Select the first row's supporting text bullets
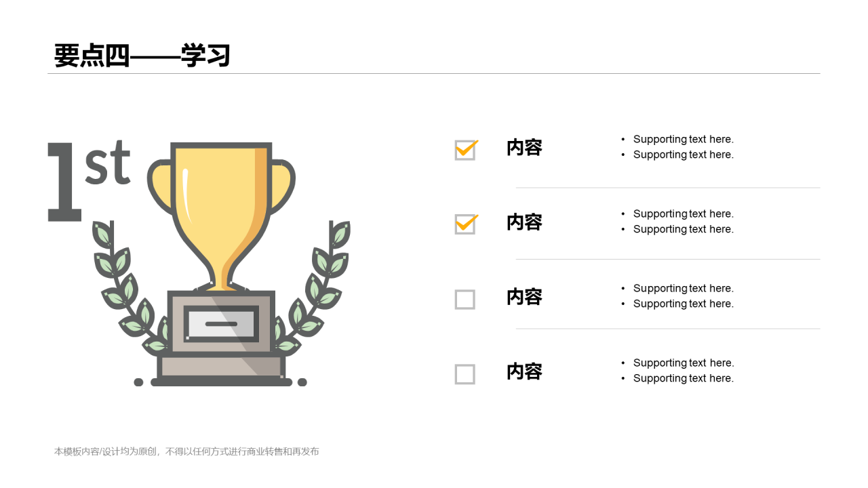This screenshot has width=868, height=488. point(677,147)
